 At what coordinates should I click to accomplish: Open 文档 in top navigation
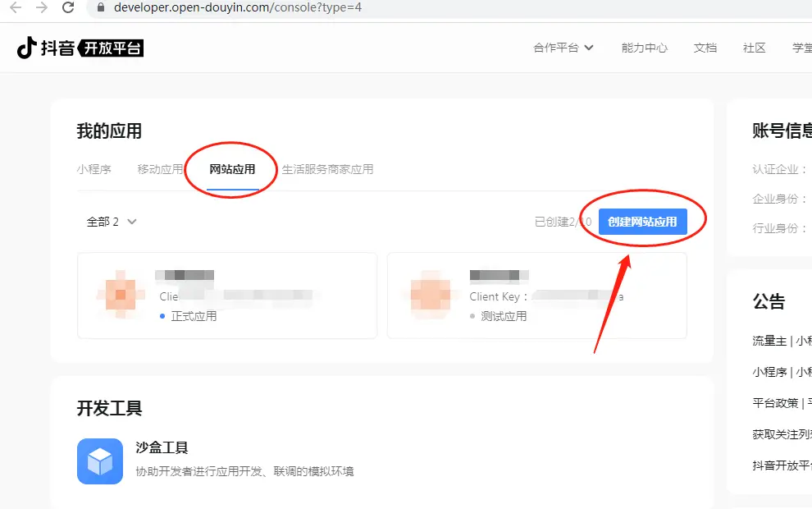(x=705, y=48)
